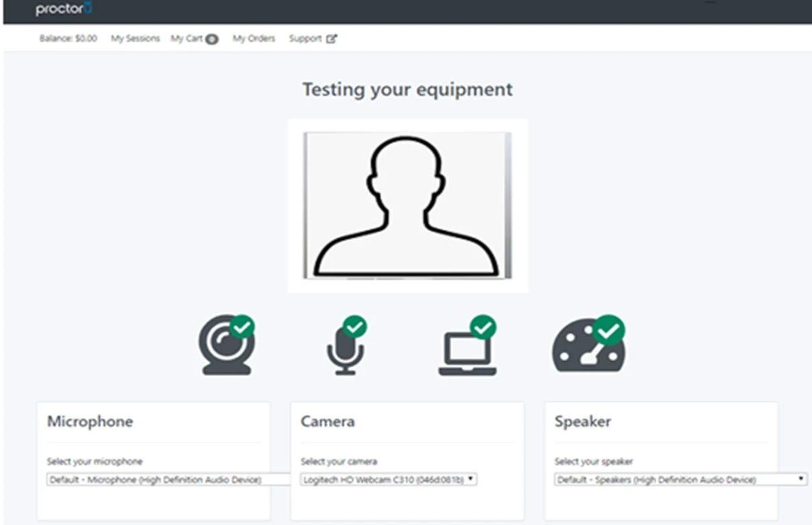Screen dimensions: 812x525
Task: Click the green checkmark on speedometer icon
Action: pos(609,330)
